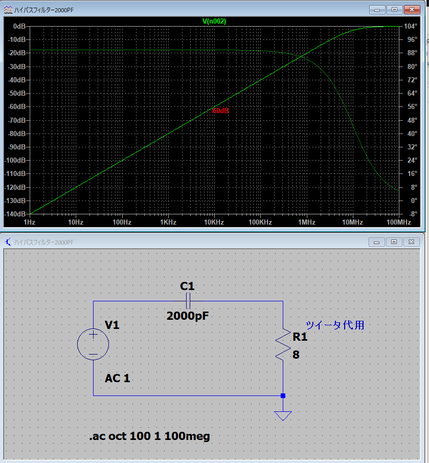Click the AC 1 source value text
This screenshot has width=429, height=463.
point(117,378)
